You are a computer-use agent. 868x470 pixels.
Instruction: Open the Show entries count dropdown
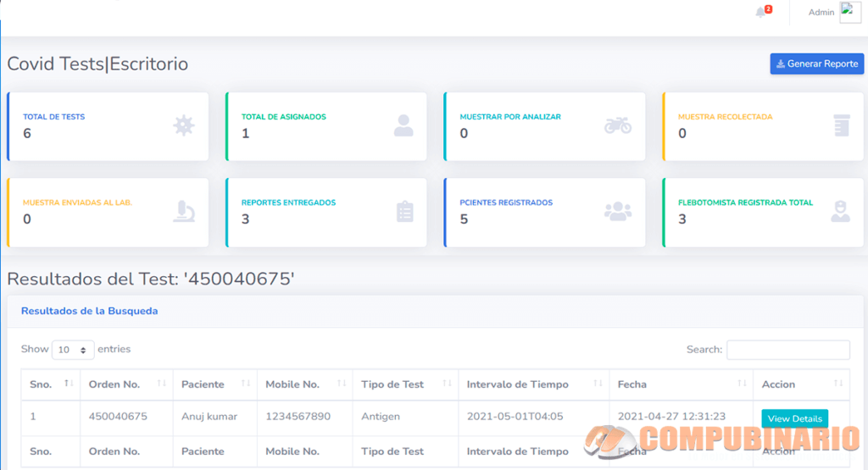coord(73,350)
